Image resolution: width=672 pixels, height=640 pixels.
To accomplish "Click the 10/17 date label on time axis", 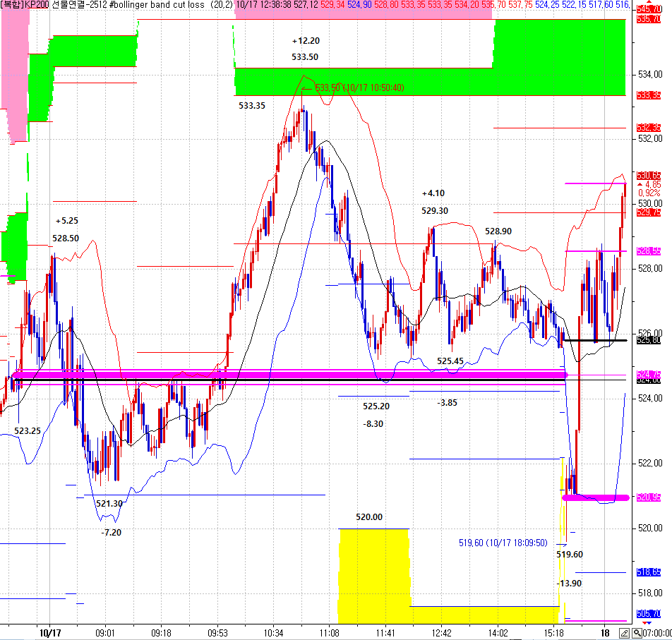I will coord(49,633).
